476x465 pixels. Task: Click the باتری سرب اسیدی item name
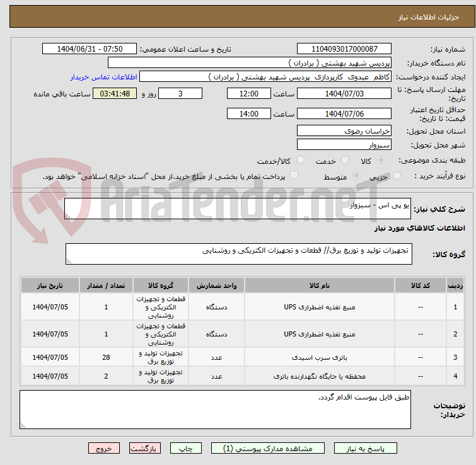[x=320, y=357]
